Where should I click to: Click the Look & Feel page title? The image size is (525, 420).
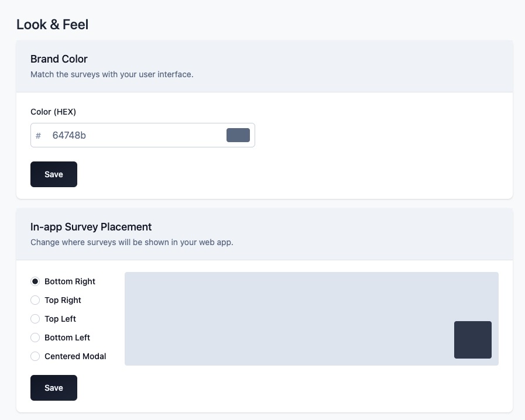pyautogui.click(x=52, y=25)
